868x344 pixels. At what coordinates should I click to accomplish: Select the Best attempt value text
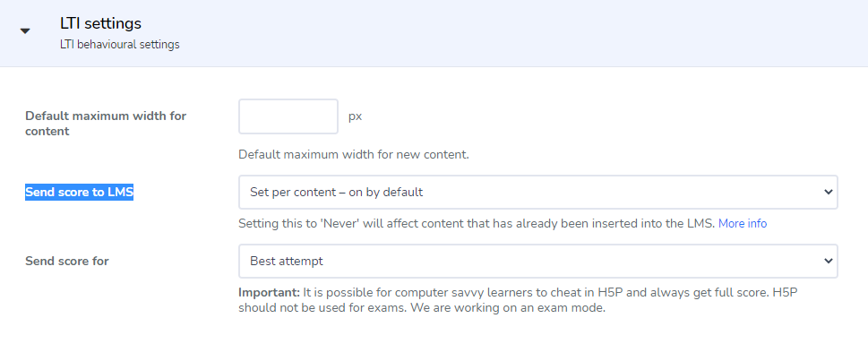(286, 261)
